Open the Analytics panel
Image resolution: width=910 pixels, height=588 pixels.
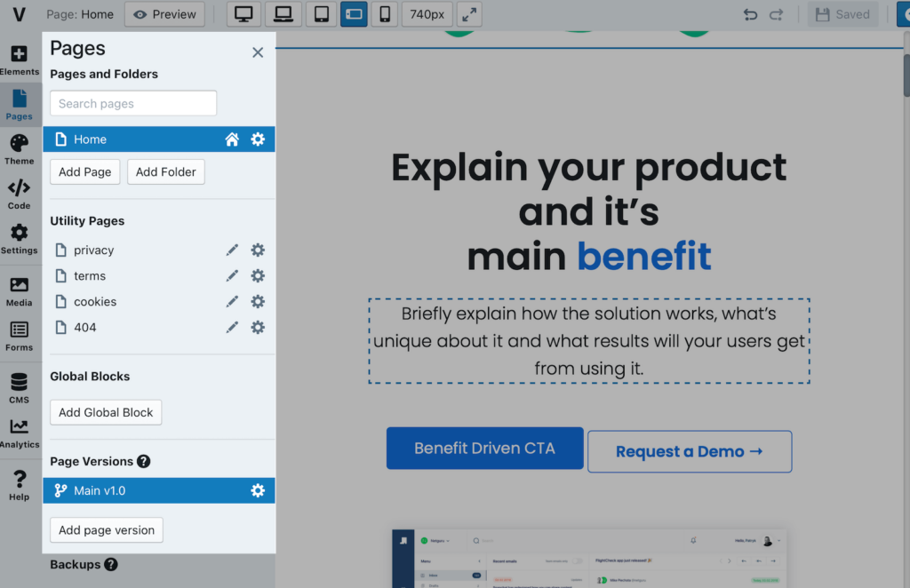(19, 433)
